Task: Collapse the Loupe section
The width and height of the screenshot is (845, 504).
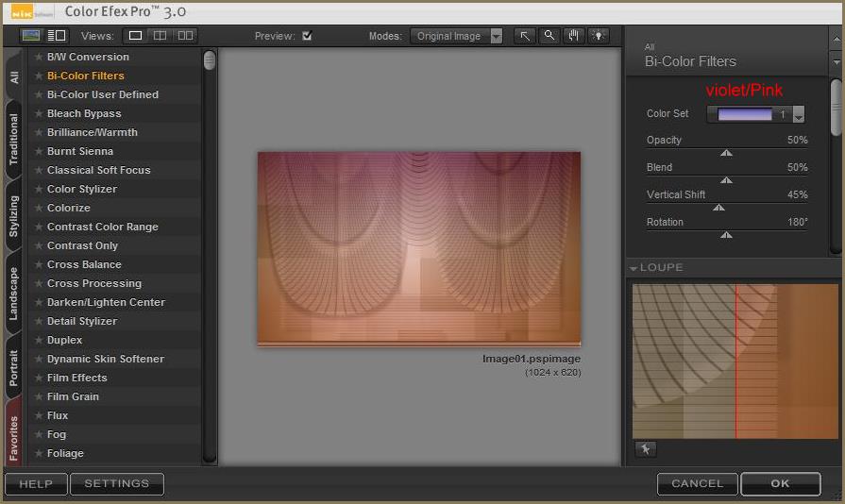Action: click(634, 268)
